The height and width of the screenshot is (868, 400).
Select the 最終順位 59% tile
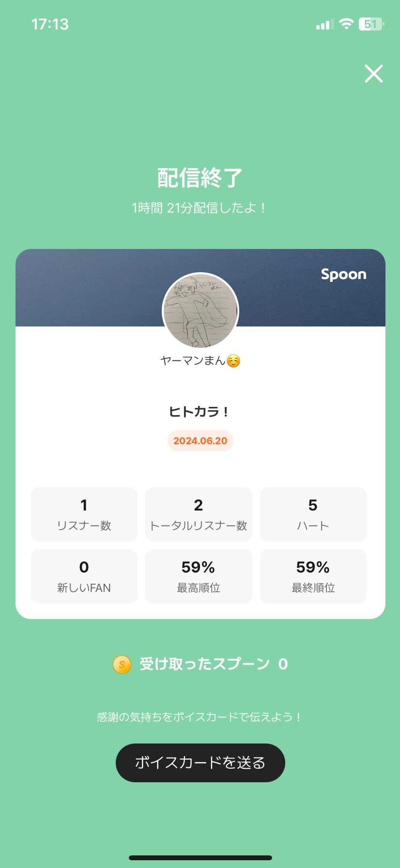[313, 576]
